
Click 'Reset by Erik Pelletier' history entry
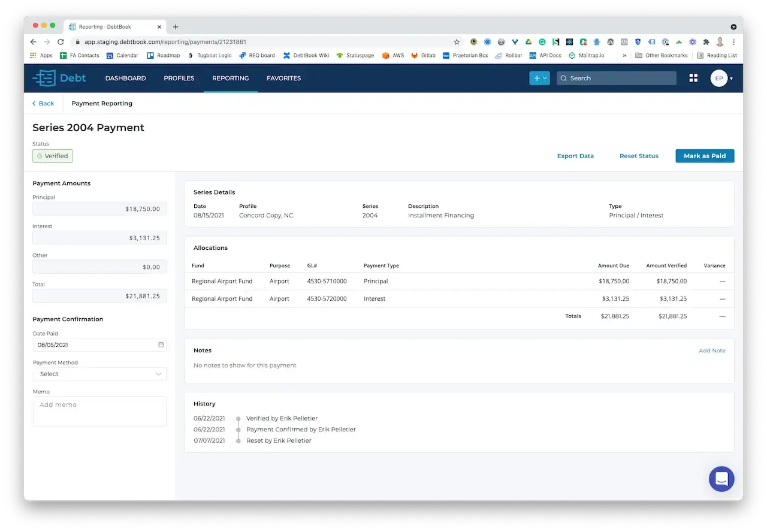[279, 440]
